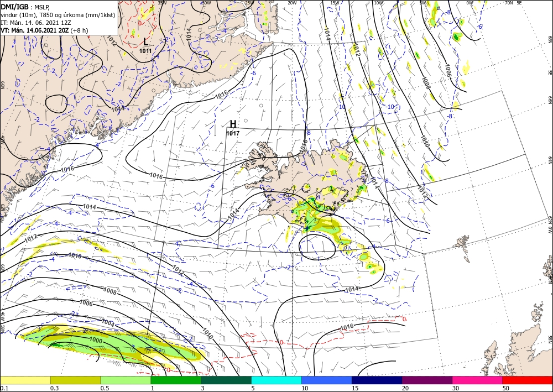
Task: Click the yellow 0.1–0.3 precipitation legend swatch
Action: click(x=25, y=380)
